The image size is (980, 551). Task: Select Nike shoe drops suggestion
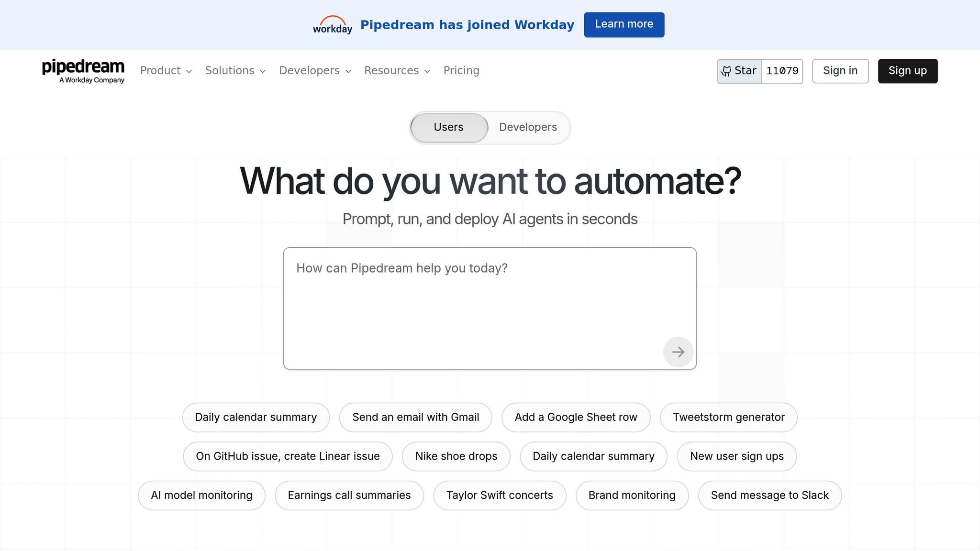(x=456, y=456)
